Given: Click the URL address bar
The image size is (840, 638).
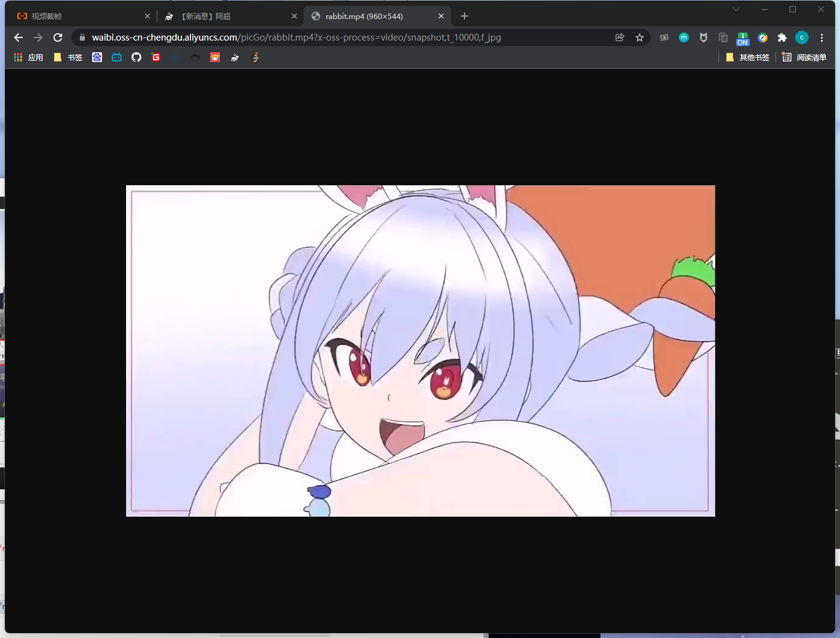Looking at the screenshot, I should (x=344, y=37).
